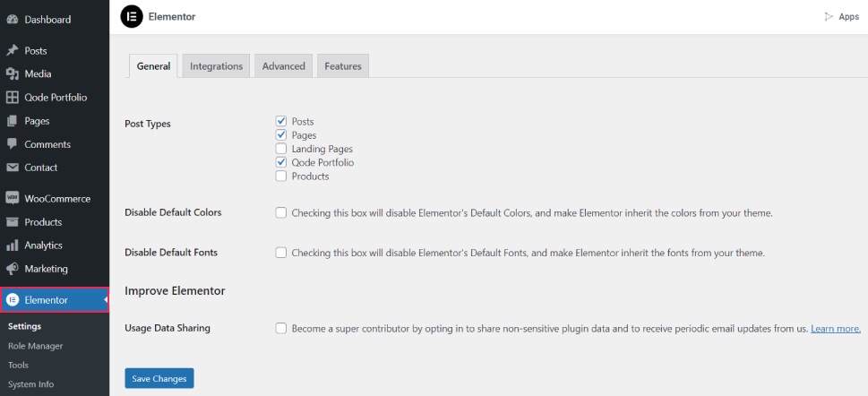Click the Analytics bar chart icon

click(13, 245)
